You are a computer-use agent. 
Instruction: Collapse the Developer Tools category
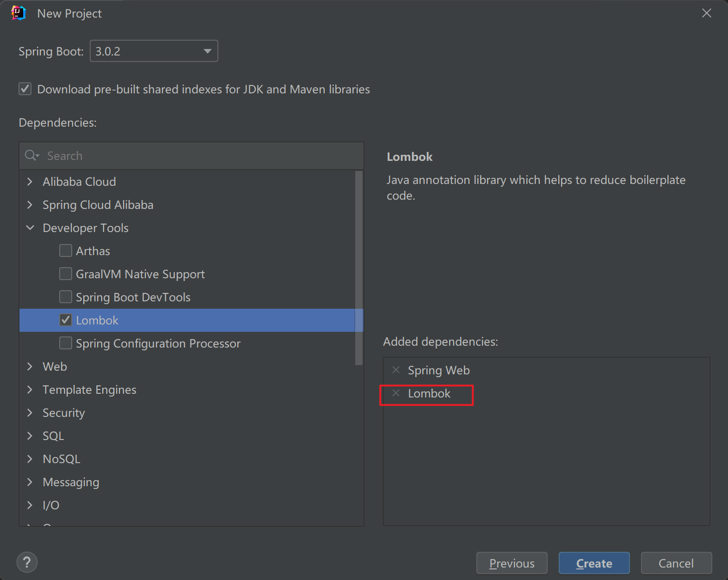pyautogui.click(x=30, y=227)
